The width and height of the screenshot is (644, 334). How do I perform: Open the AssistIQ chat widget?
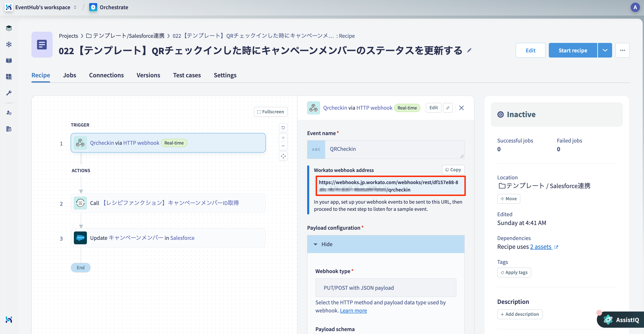pos(621,319)
